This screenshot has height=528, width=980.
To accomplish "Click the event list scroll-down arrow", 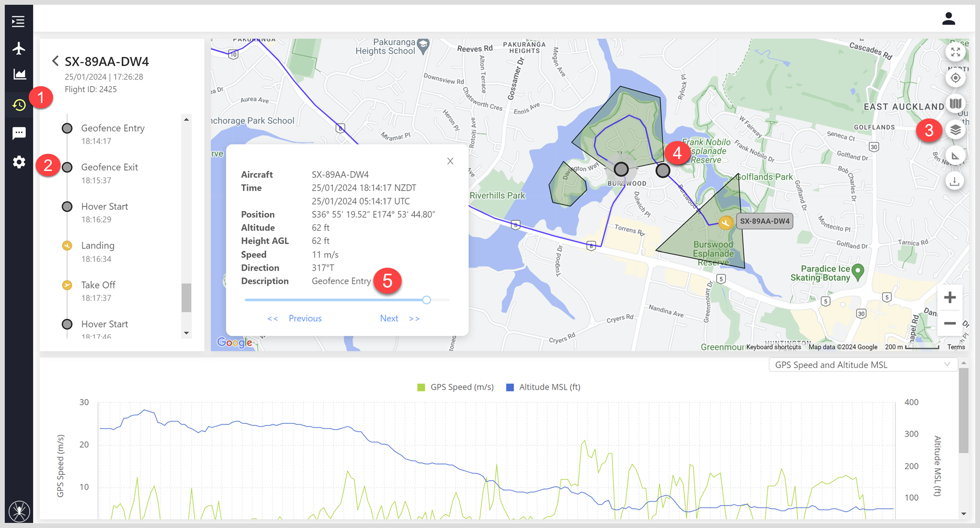I will [187, 333].
